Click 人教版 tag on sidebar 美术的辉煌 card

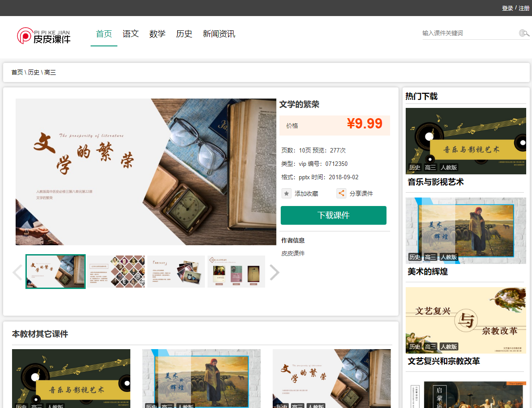pos(449,257)
